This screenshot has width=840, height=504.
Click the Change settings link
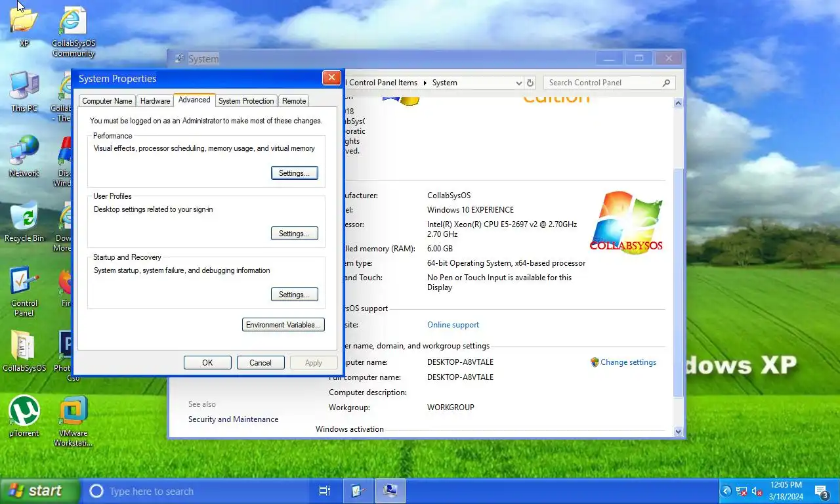[628, 362]
